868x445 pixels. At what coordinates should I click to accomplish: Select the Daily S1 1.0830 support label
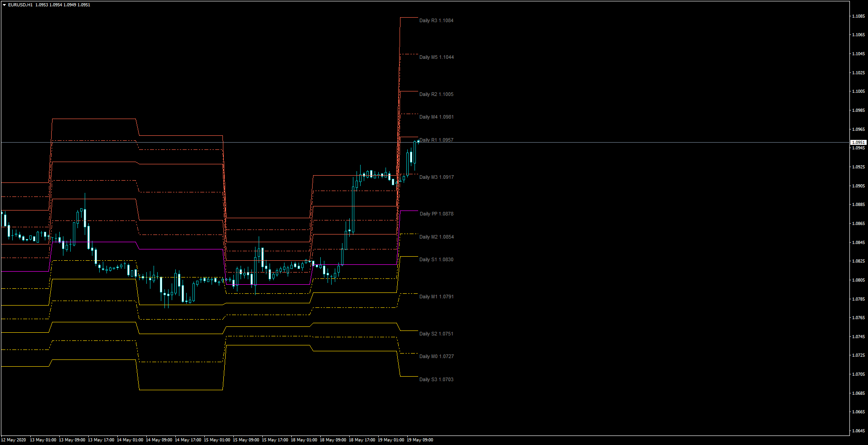(436, 260)
